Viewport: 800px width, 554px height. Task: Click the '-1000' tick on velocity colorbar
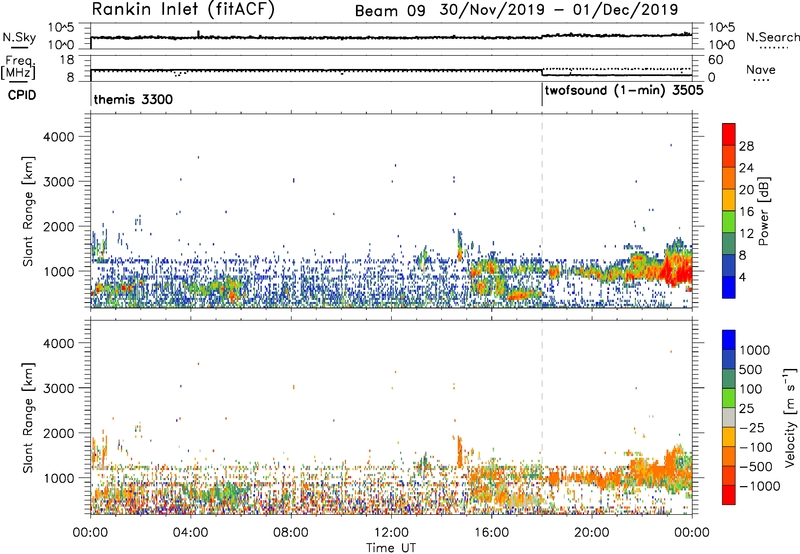coord(760,486)
